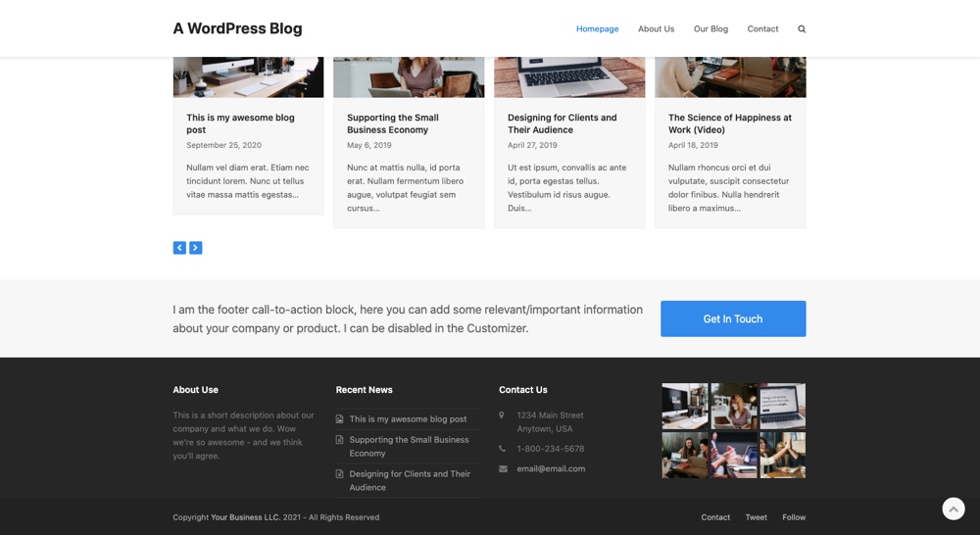The width and height of the screenshot is (980, 535).
Task: Click A WordPress Blog site title
Action: 237,28
